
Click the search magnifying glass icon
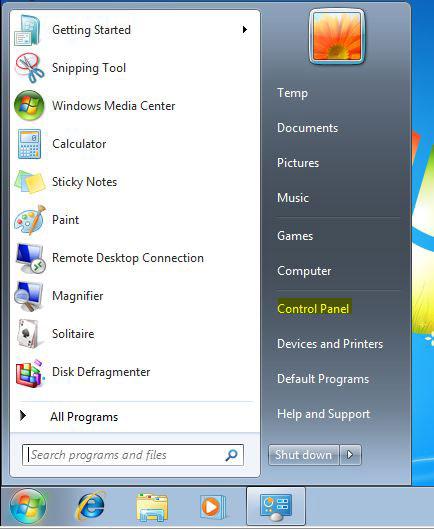232,455
